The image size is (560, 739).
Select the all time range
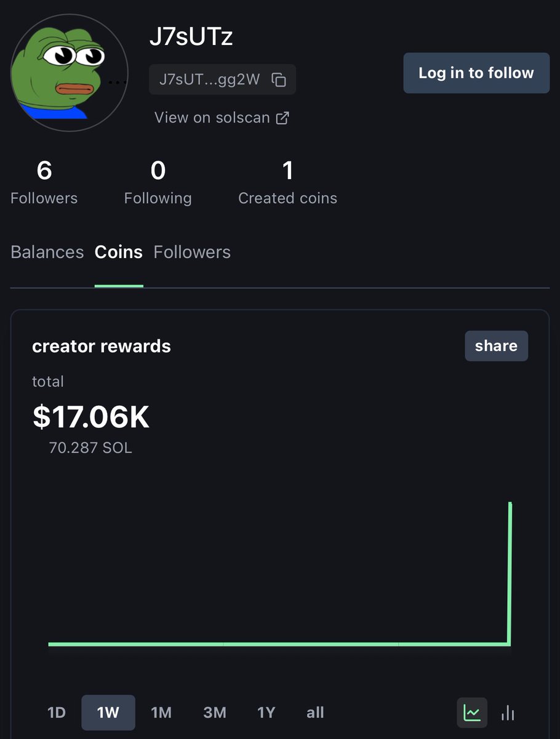pyautogui.click(x=315, y=713)
